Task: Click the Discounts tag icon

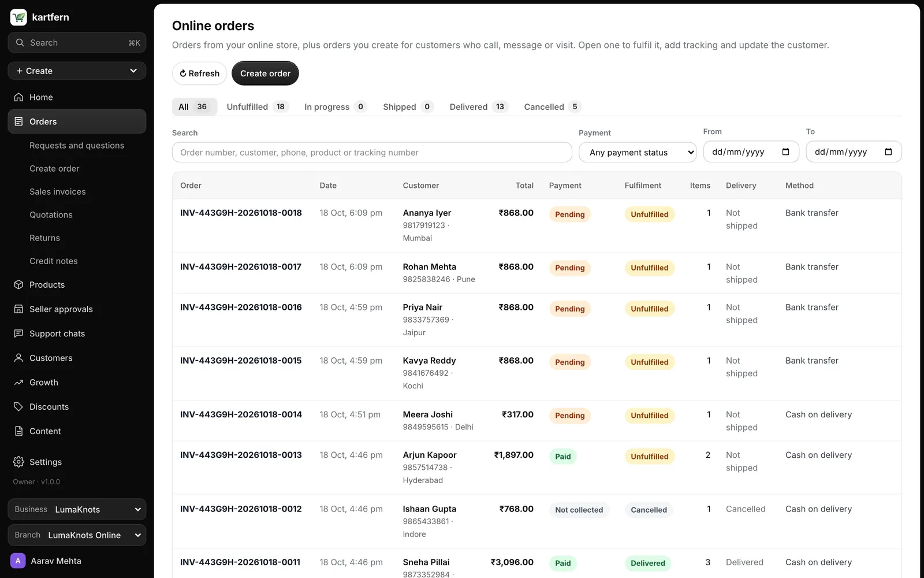Action: [18, 407]
